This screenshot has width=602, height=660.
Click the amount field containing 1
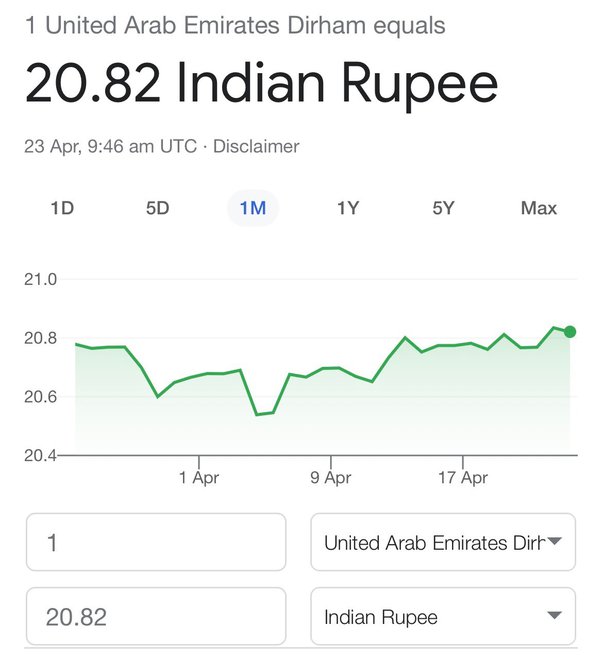pyautogui.click(x=156, y=542)
